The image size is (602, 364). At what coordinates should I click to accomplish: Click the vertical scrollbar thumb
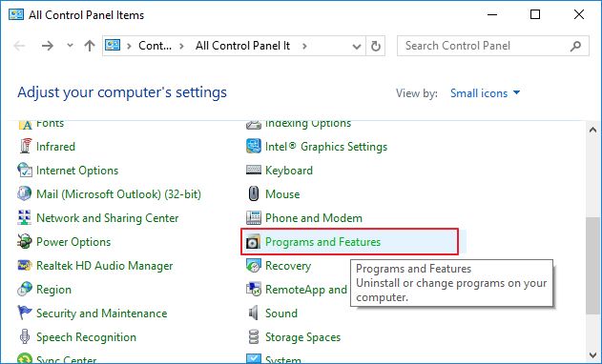coord(592,266)
